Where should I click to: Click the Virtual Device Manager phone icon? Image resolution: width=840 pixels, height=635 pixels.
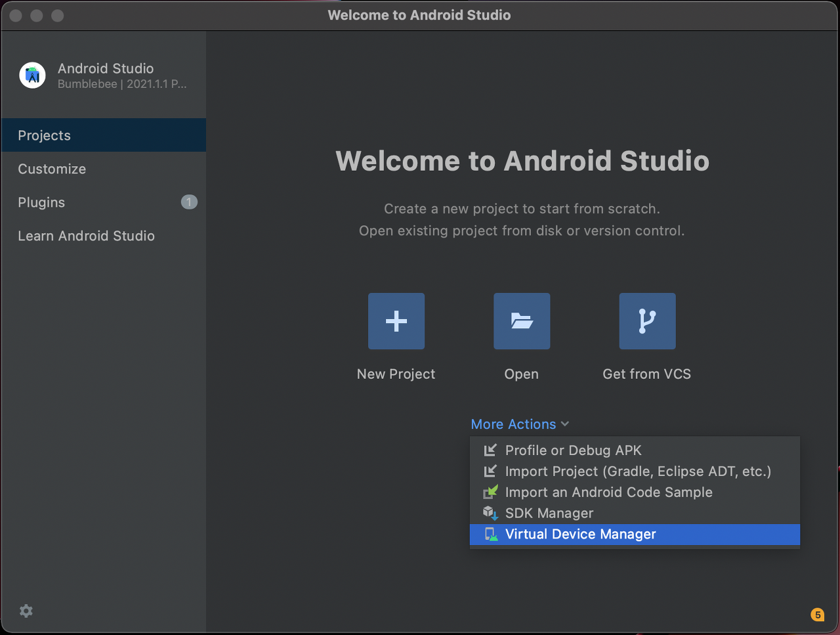pyautogui.click(x=490, y=534)
